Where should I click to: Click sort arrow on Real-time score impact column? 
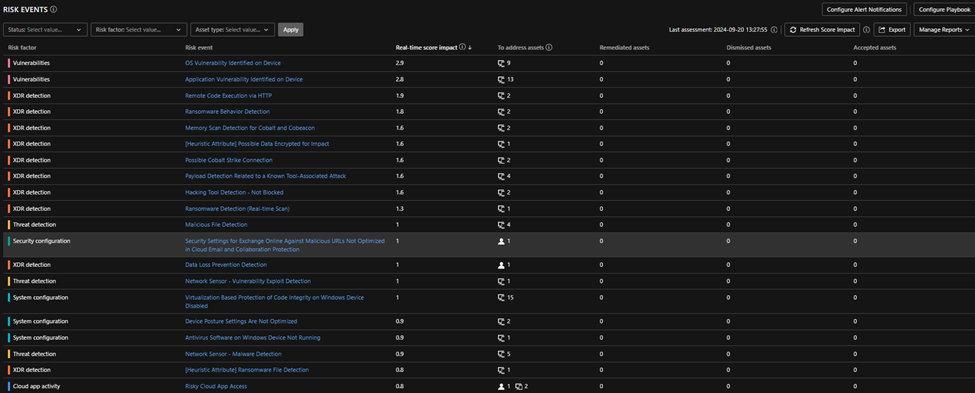pyautogui.click(x=469, y=47)
